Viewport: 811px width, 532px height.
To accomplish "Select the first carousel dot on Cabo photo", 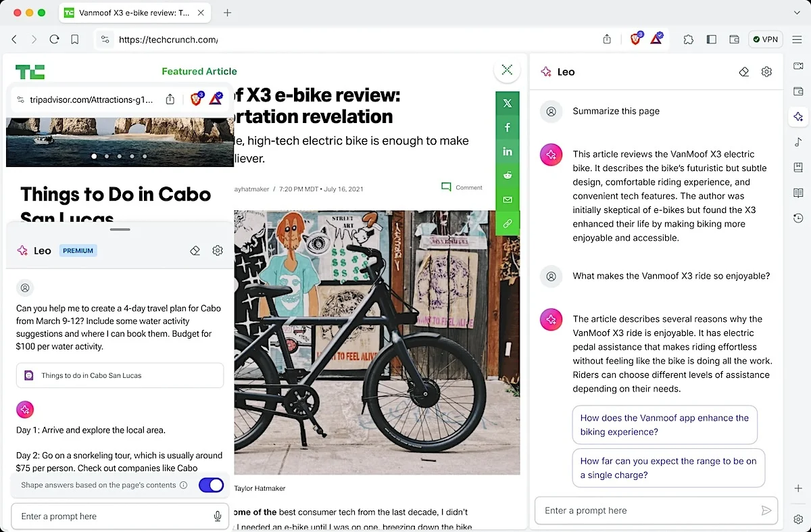I will point(94,156).
